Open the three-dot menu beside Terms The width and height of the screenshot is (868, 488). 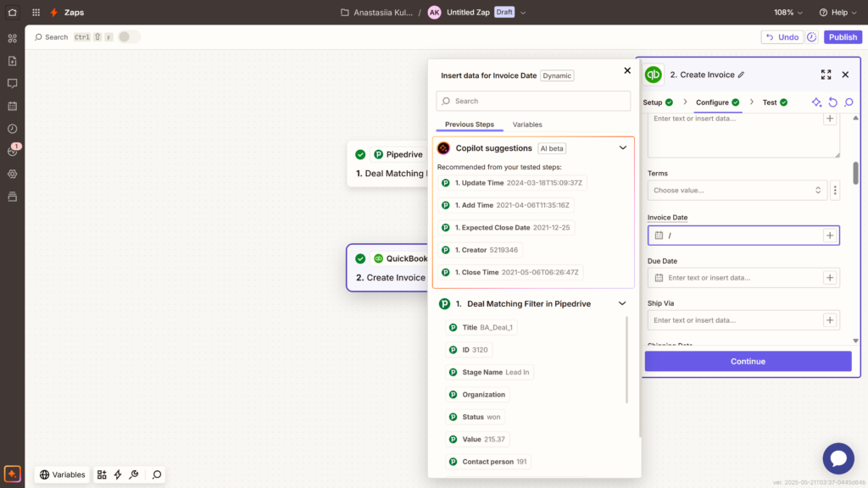[835, 191]
